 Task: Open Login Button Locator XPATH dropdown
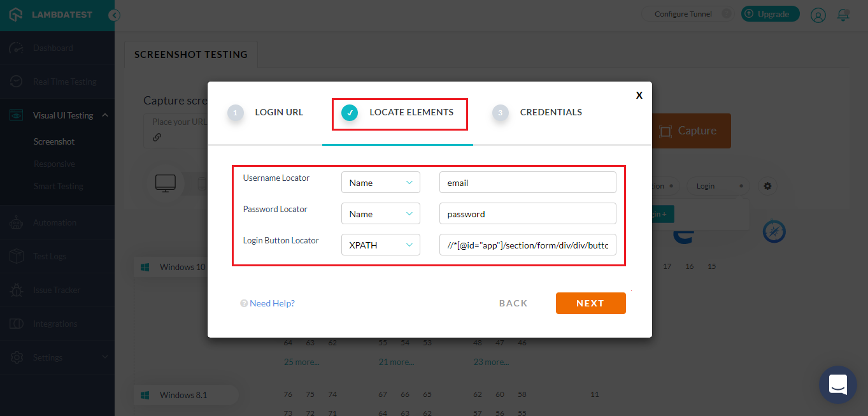pos(381,245)
